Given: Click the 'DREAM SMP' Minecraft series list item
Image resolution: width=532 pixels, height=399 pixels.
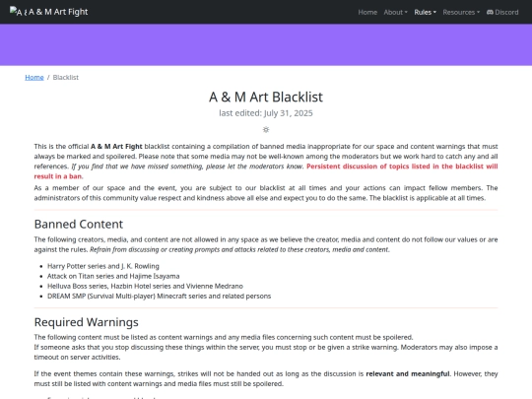Looking at the screenshot, I should [160, 296].
